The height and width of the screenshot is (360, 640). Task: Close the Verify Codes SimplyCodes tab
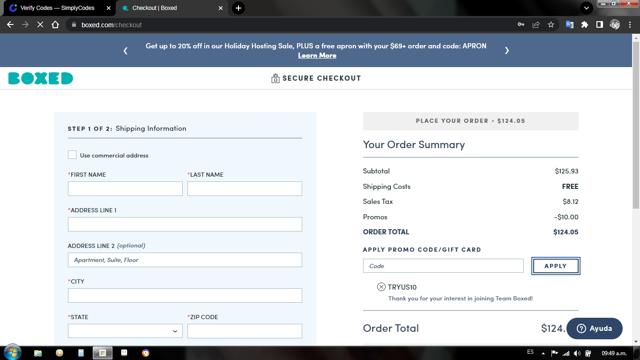click(109, 8)
